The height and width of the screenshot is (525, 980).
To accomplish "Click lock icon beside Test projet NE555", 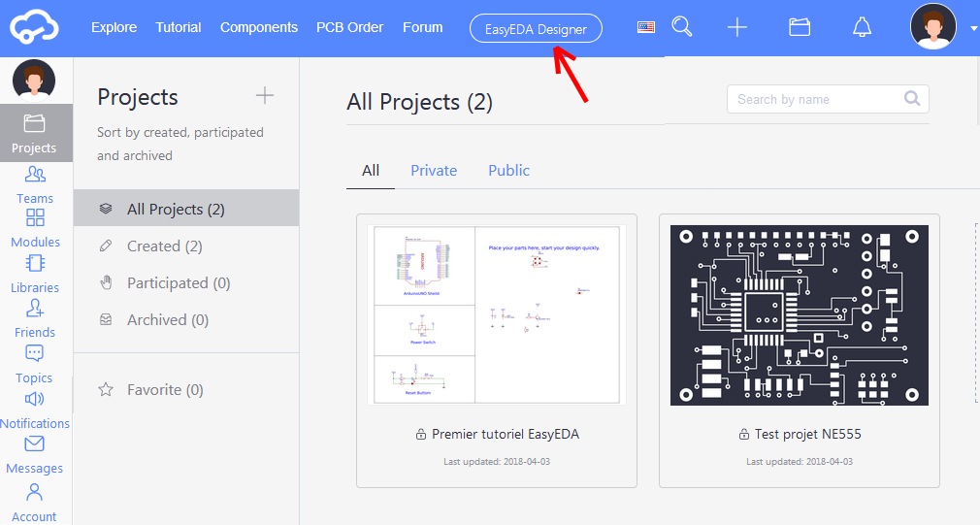I will pos(744,434).
